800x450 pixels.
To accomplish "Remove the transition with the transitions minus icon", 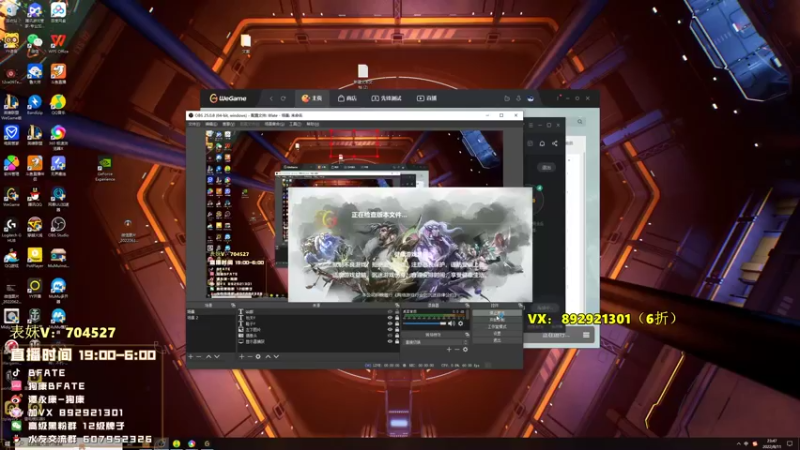I will pyautogui.click(x=457, y=349).
